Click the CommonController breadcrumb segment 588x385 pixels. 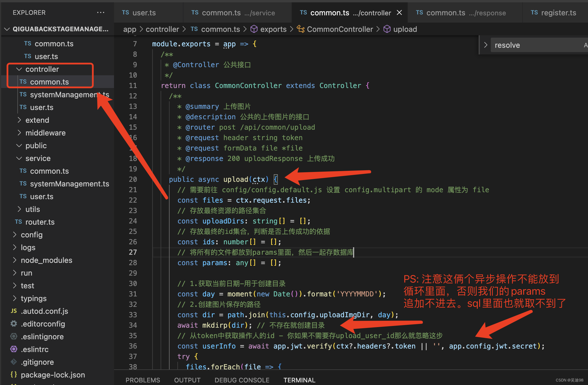[335, 29]
